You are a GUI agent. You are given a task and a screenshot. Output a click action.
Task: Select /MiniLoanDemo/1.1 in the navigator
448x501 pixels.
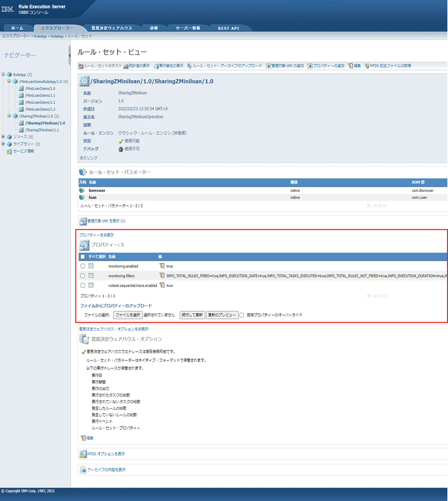tap(40, 95)
